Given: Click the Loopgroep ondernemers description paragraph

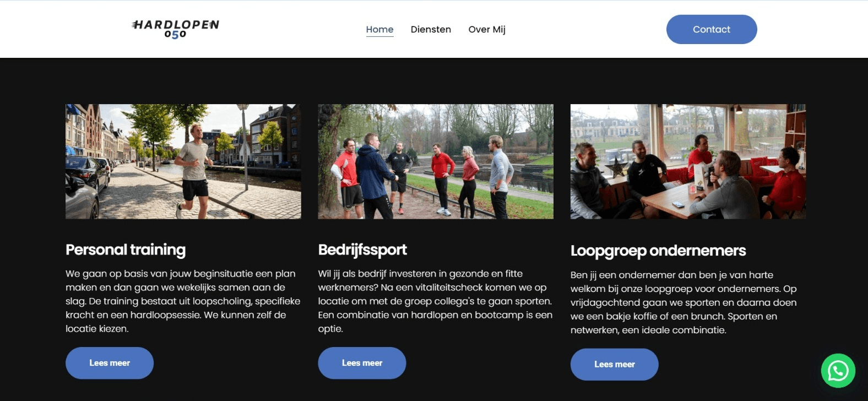Looking at the screenshot, I should tap(683, 302).
